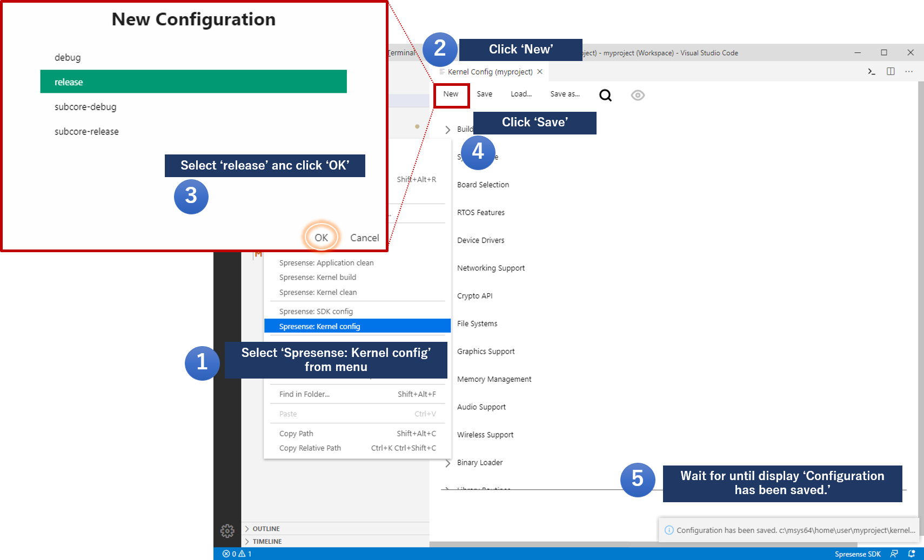Expand the OUTLINE panel
924x560 pixels.
tap(266, 529)
